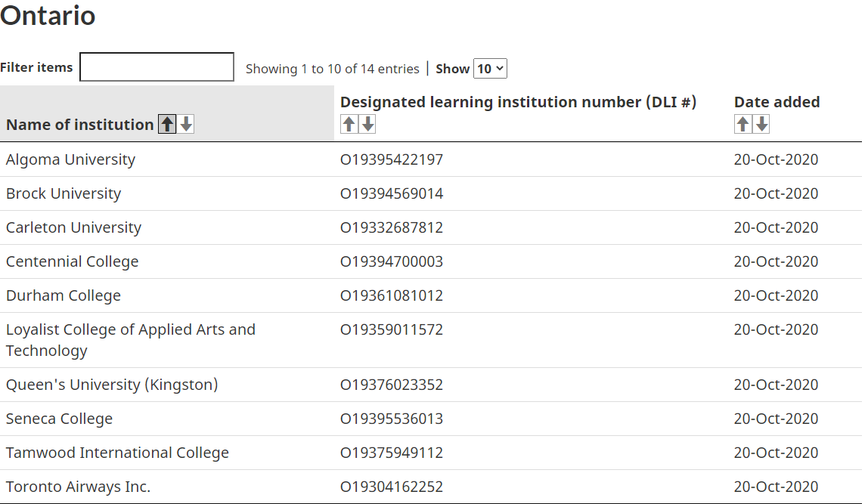Click the date added for Toronto Airways Inc.
Screen dimensions: 868x504
click(776, 487)
